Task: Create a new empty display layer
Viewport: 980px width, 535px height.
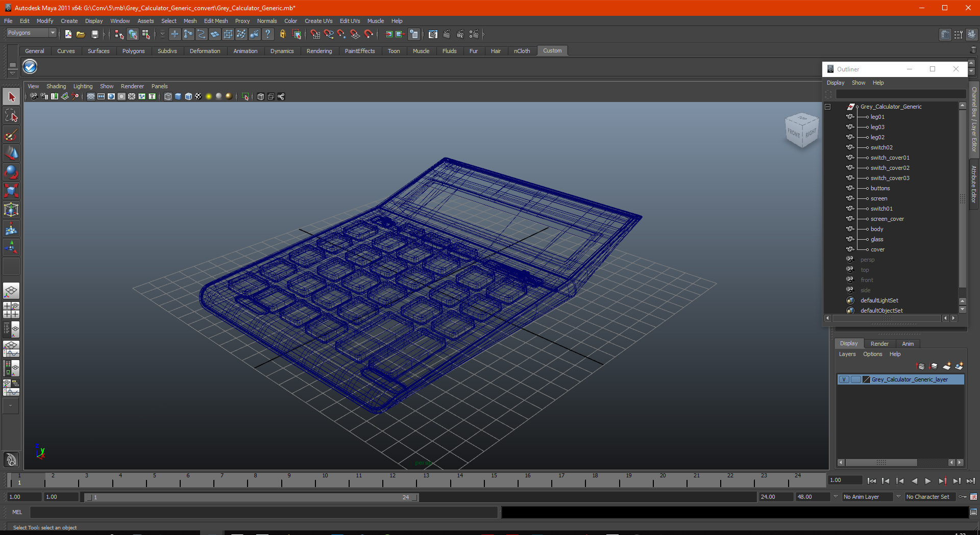Action: [946, 366]
